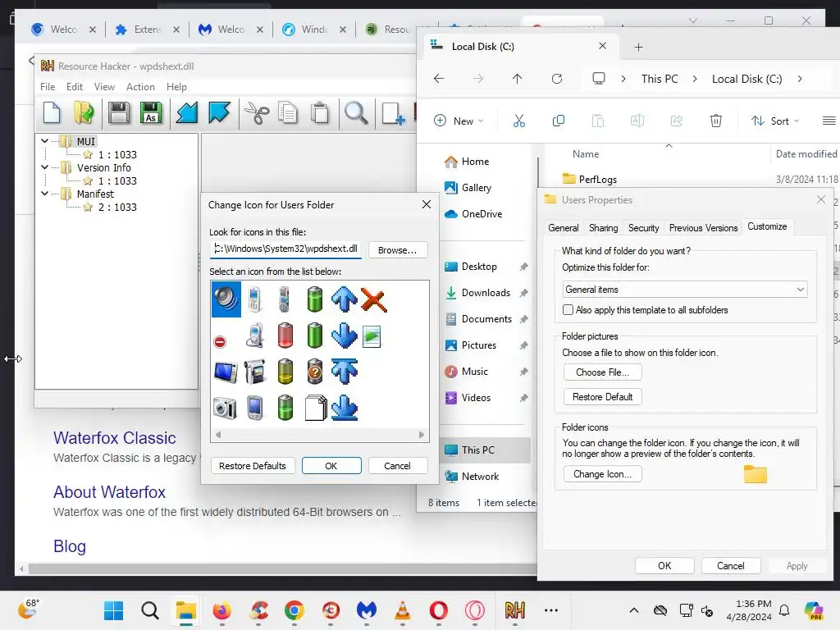Click the Restore Default button in Folder pictures
Screen dimensions: 840x630
(602, 397)
